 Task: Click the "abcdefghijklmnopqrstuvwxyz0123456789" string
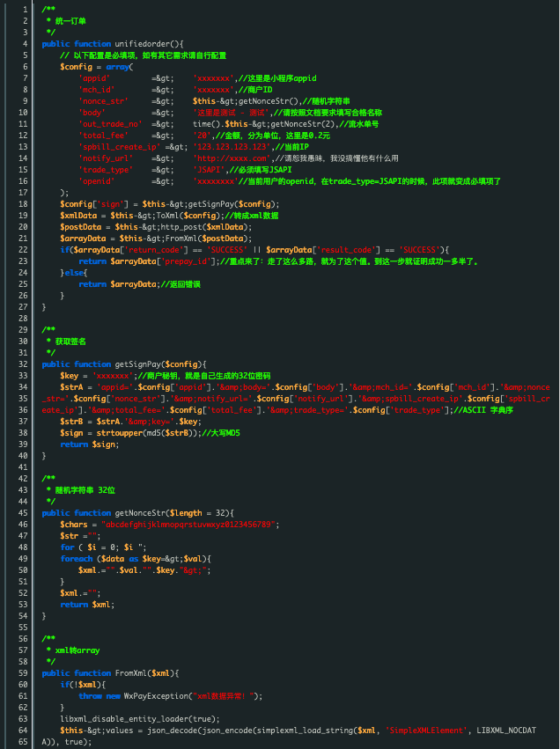[190, 525]
